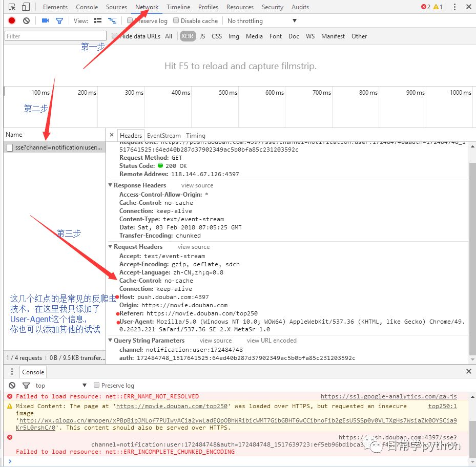Open DevTools three-dot customize menu
The image size is (476, 467).
(x=454, y=7)
